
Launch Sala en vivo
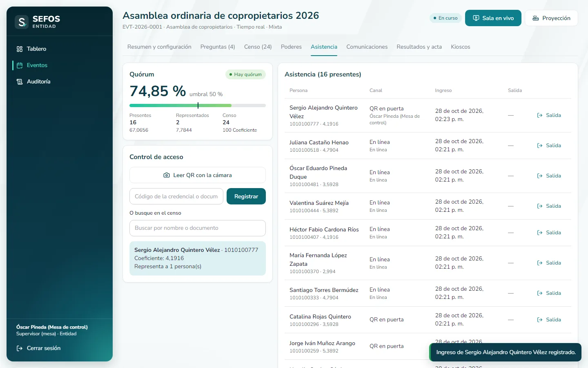pyautogui.click(x=493, y=18)
